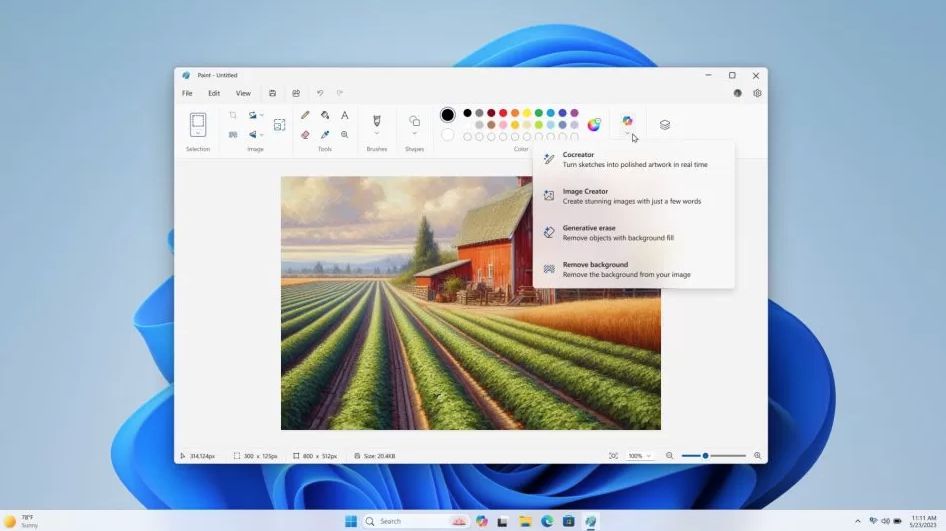Show hidden system tray icons chevron

tap(857, 521)
